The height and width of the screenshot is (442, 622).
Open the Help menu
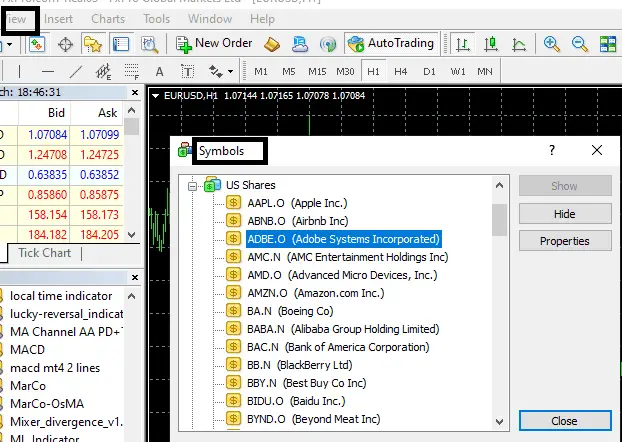262,19
